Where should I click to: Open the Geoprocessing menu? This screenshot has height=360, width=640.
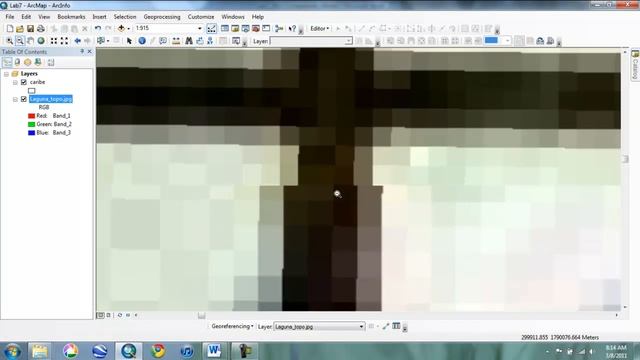[162, 17]
